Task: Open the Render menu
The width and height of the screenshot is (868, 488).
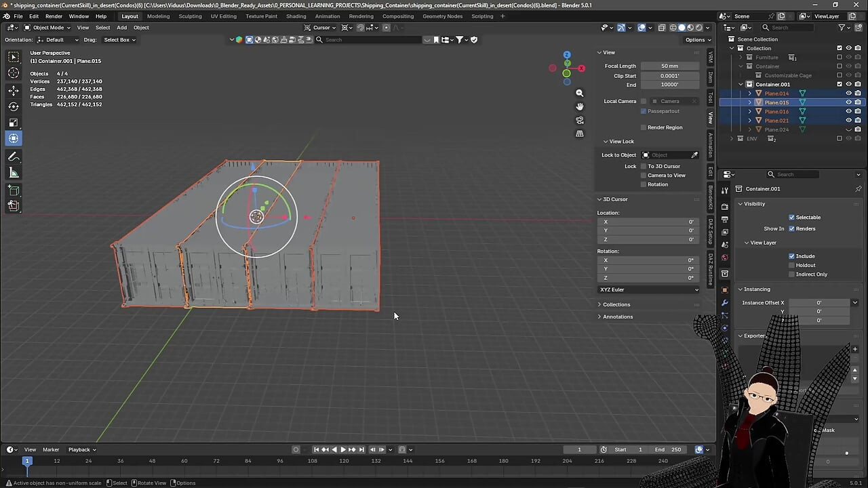Action: coord(54,16)
